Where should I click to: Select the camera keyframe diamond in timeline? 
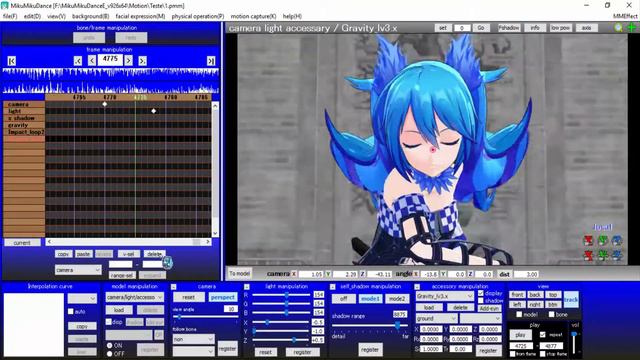(105, 104)
